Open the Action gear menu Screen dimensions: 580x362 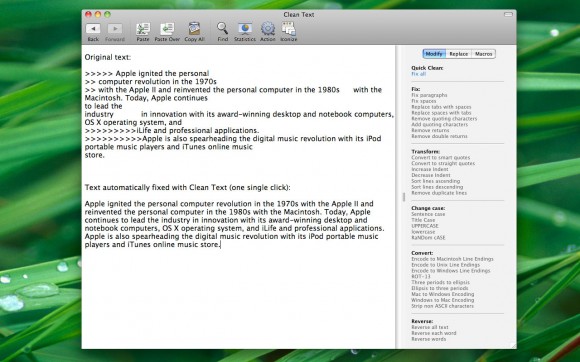267,28
